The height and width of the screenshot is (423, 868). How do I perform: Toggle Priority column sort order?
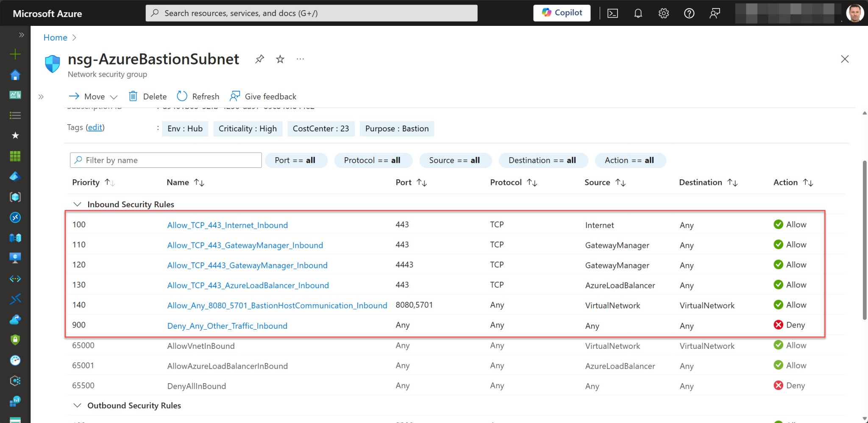pos(109,182)
